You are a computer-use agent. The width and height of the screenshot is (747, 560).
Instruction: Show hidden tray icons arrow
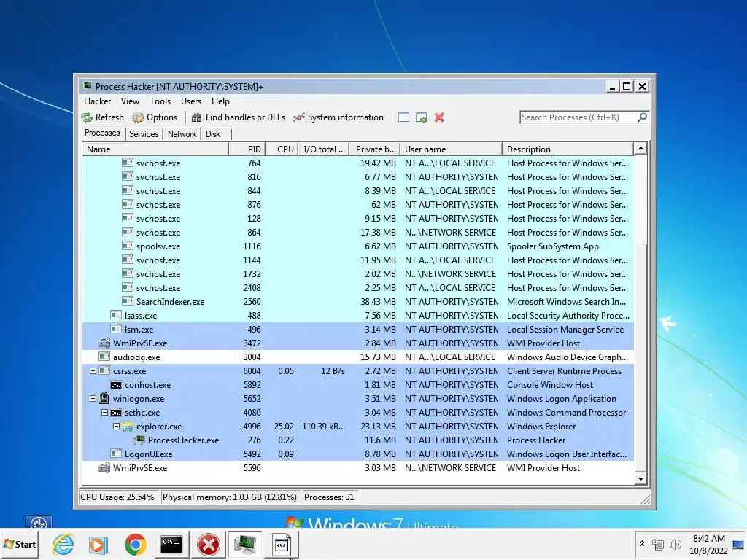pyautogui.click(x=642, y=543)
